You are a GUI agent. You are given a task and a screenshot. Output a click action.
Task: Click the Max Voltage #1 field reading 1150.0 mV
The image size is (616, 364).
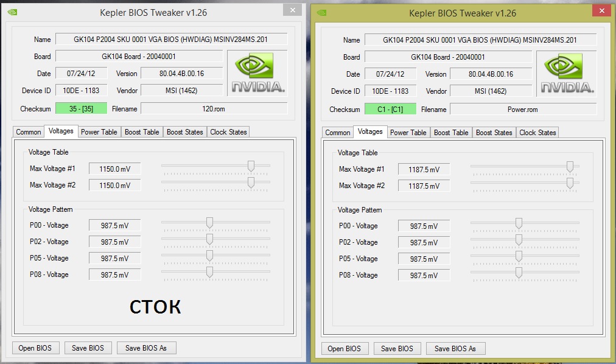(x=114, y=169)
